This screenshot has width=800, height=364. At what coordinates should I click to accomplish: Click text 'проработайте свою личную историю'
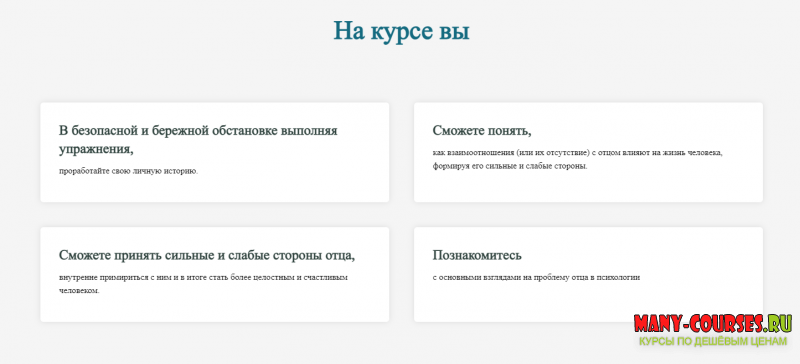[128, 171]
